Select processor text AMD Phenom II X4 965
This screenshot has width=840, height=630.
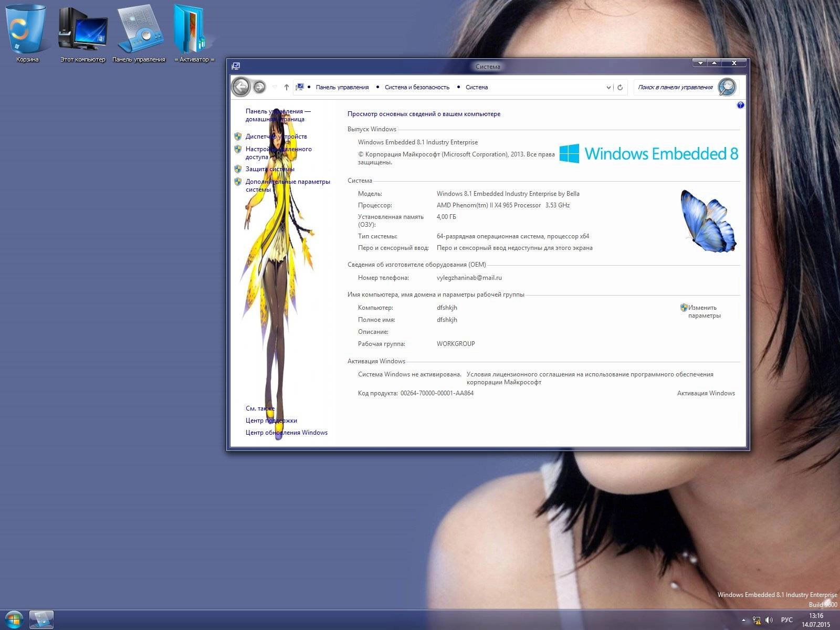click(503, 205)
